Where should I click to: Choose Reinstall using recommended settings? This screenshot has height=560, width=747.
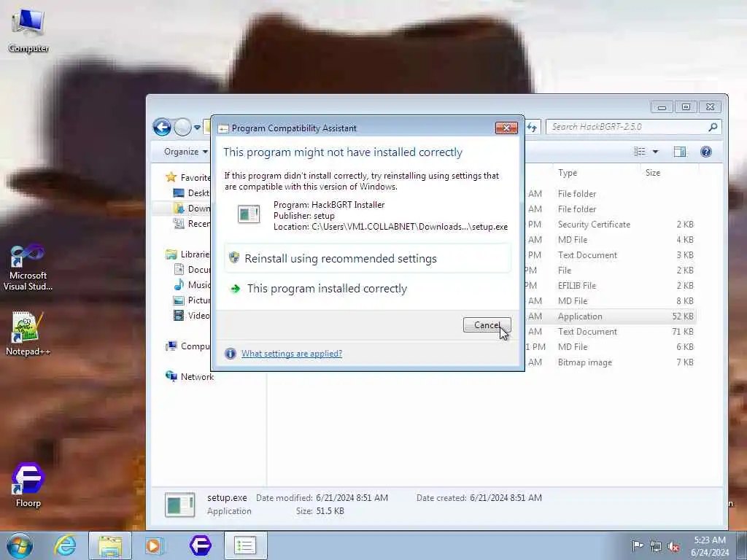(368, 259)
